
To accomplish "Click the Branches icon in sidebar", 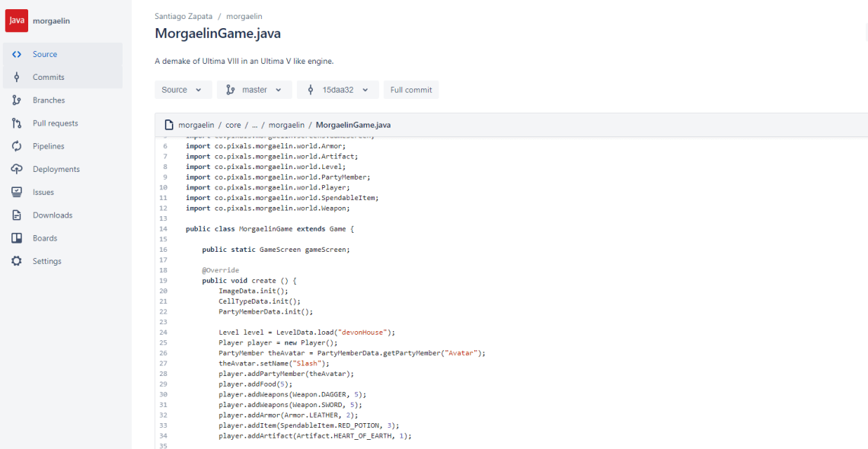I will 17,100.
